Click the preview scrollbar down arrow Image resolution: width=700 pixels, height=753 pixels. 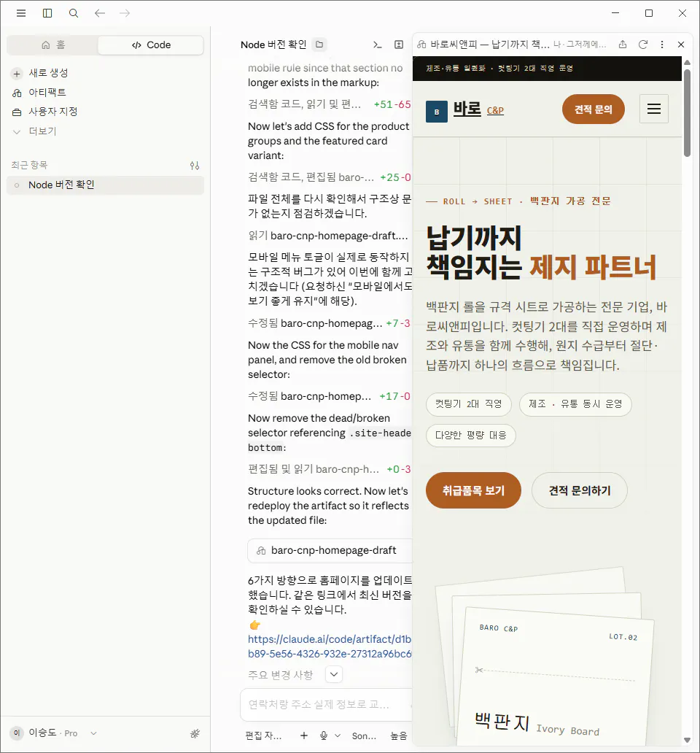pyautogui.click(x=687, y=740)
